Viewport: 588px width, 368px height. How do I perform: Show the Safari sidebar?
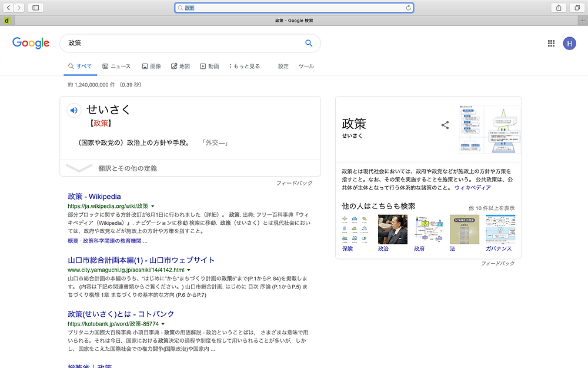36,8
